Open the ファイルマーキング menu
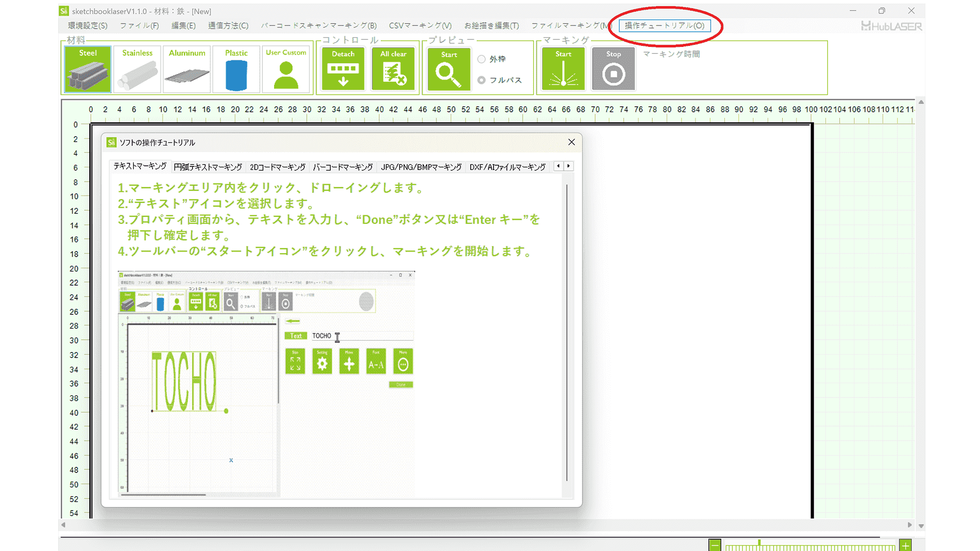This screenshot has height=551, width=980. tap(571, 26)
